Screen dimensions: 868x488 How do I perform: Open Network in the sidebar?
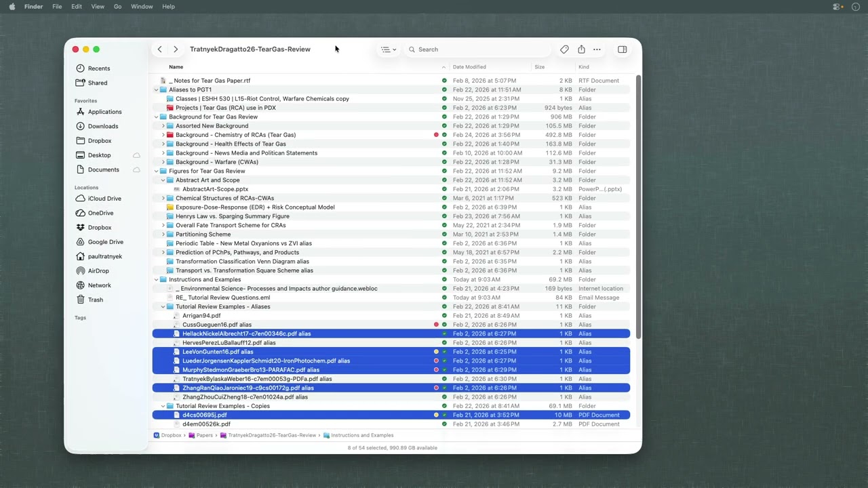point(99,285)
